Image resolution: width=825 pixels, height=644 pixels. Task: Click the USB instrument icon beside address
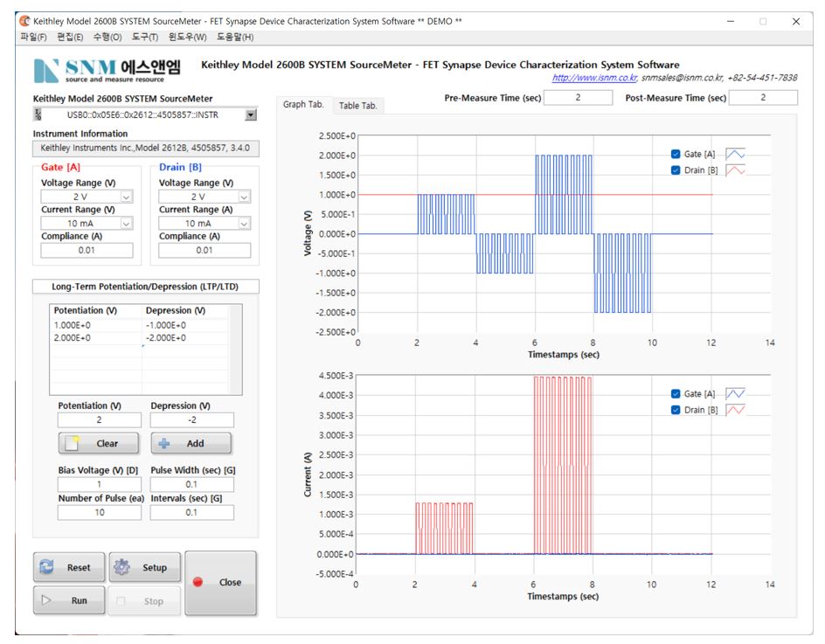point(37,114)
